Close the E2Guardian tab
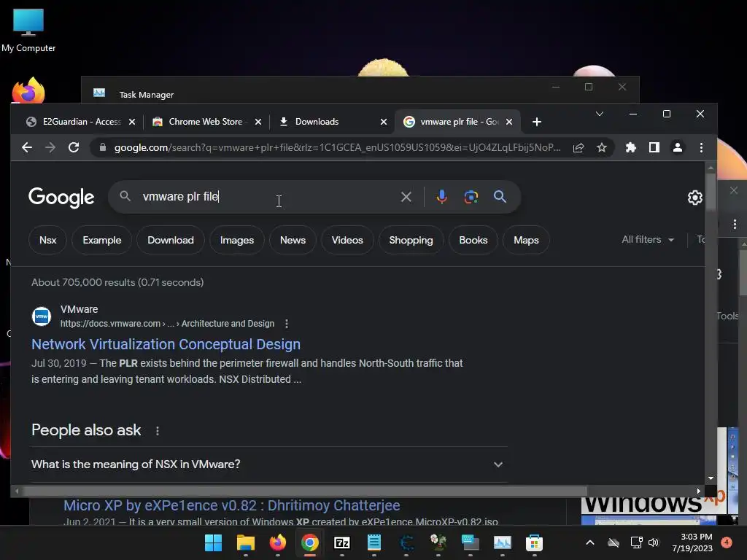Image resolution: width=747 pixels, height=560 pixels. tap(132, 122)
